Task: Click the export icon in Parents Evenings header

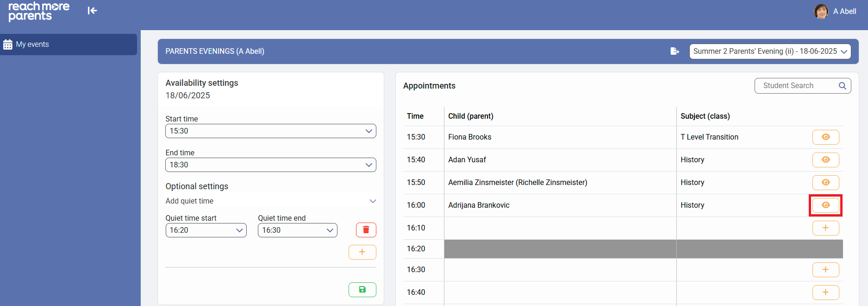Action: 674,51
